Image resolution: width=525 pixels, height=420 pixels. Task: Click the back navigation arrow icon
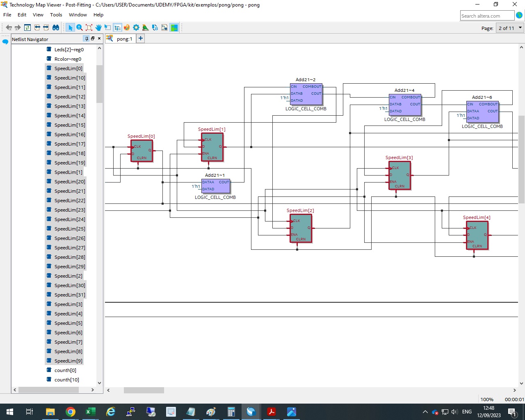[x=9, y=27]
